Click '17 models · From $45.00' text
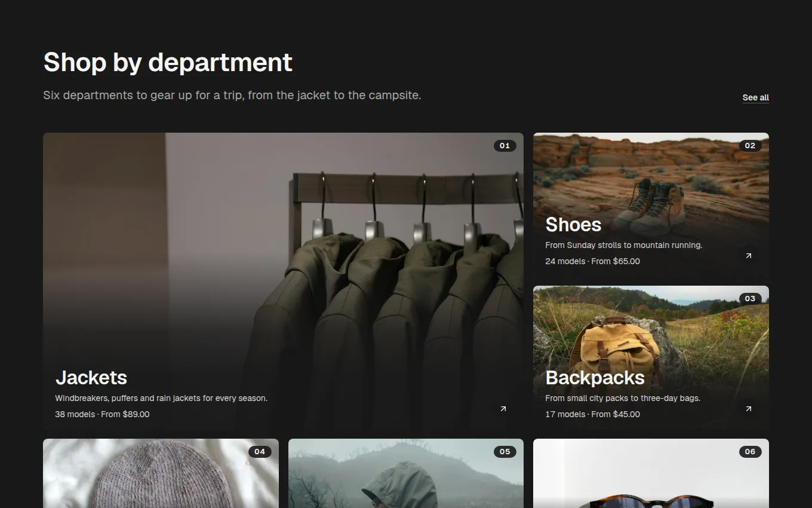 pyautogui.click(x=592, y=414)
